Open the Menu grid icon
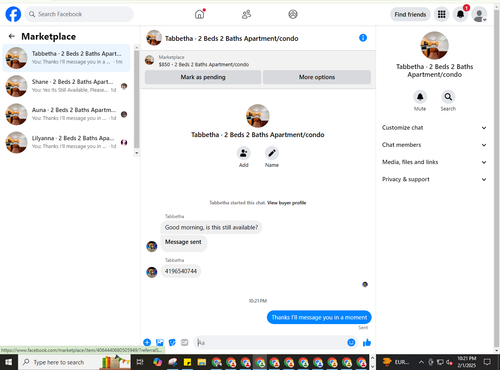 pos(441,14)
